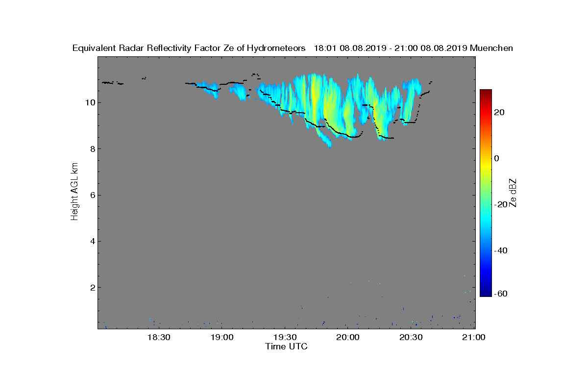Click the height tick label 4
The image size is (588, 392).
[x=92, y=241]
